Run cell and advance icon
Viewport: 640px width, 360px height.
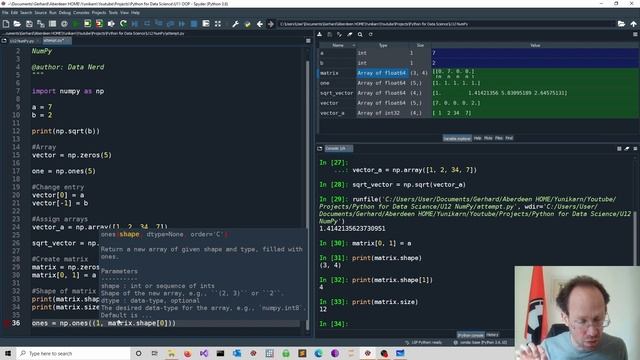[x=99, y=24]
